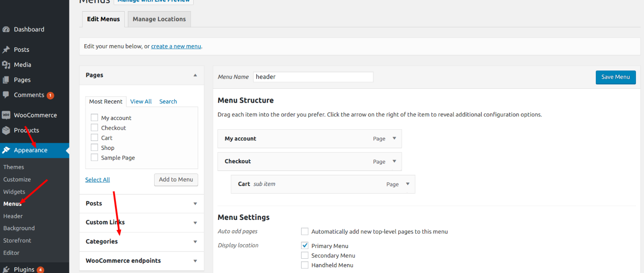Click the Pages icon in sidebar
Screen dimensions: 644x273
6,80
